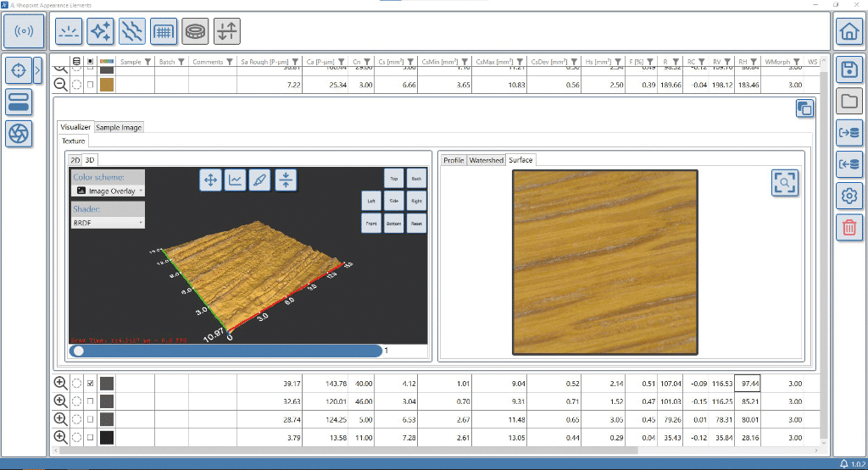Switch to the Watershed tab

(486, 160)
